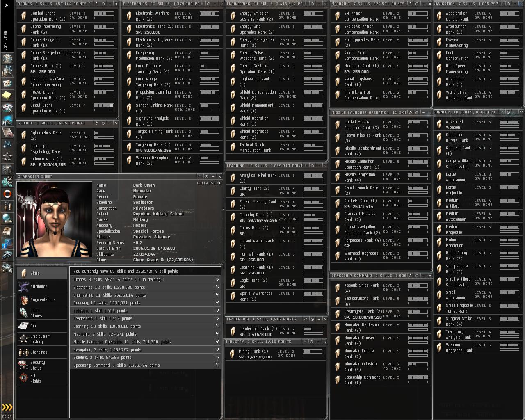Open the cube icon in the sidebar
The width and height of the screenshot is (525, 420).
7,169
